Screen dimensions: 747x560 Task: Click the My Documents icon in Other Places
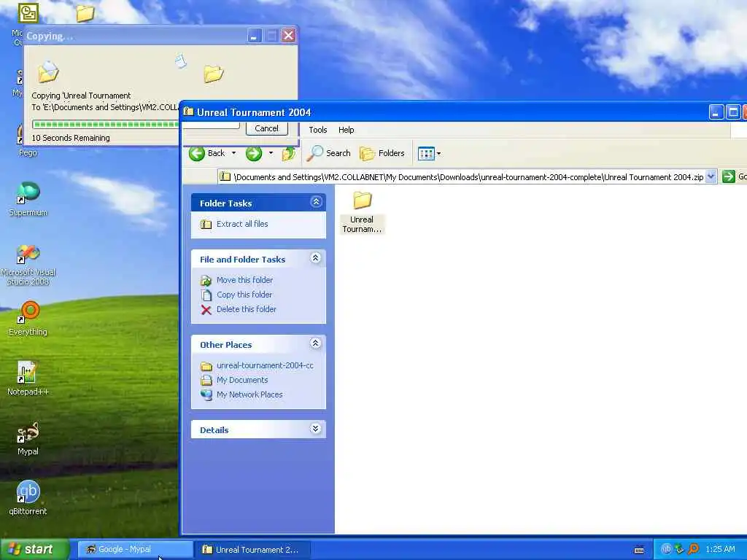pyautogui.click(x=206, y=381)
